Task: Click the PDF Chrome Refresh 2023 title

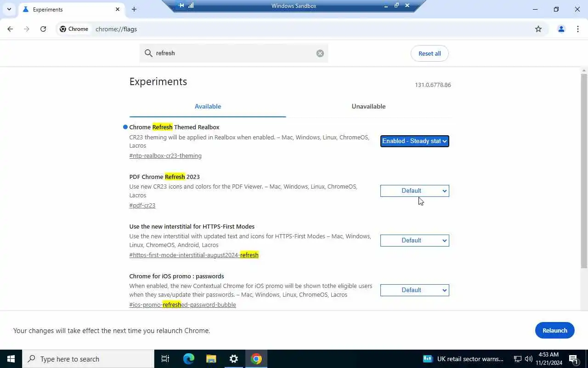Action: [x=164, y=177]
